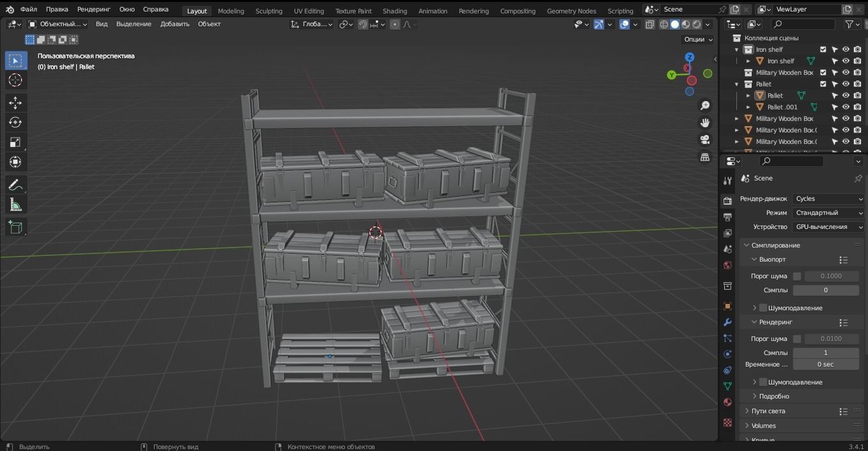Expand the Volumes panel

point(764,426)
